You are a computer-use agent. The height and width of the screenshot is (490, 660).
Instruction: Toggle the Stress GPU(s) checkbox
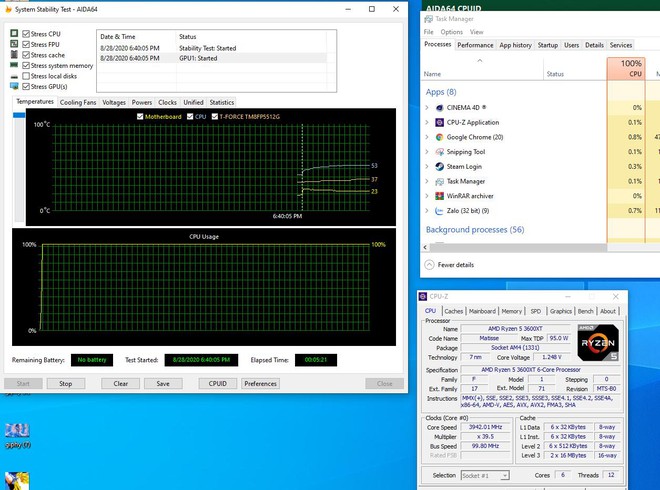click(x=26, y=86)
